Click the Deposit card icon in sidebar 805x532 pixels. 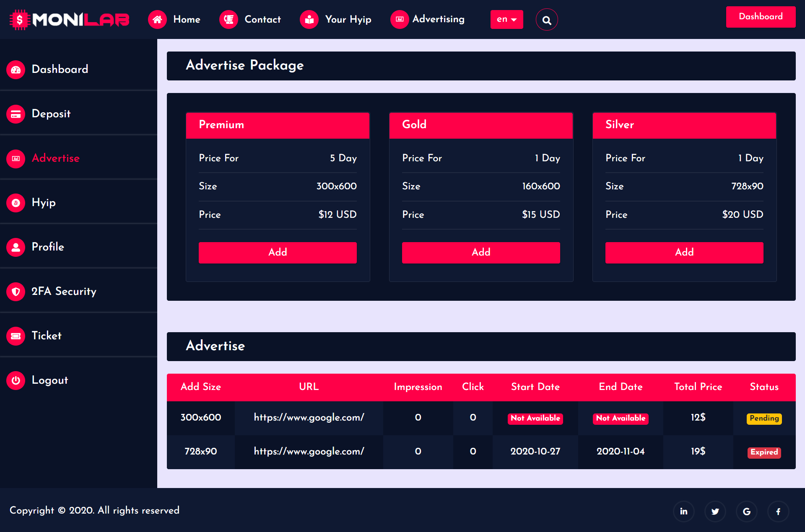16,114
